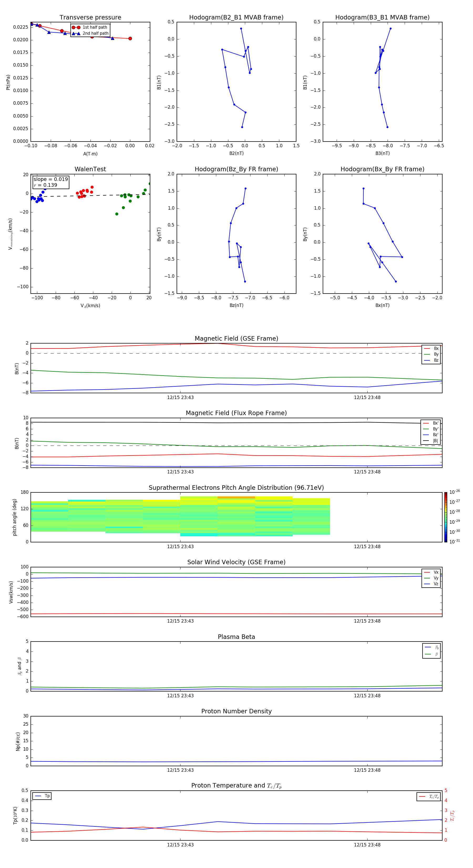This screenshot has height=868, width=473.
Task: Click the "Transverse pressure" plot title
Action: coord(90,18)
